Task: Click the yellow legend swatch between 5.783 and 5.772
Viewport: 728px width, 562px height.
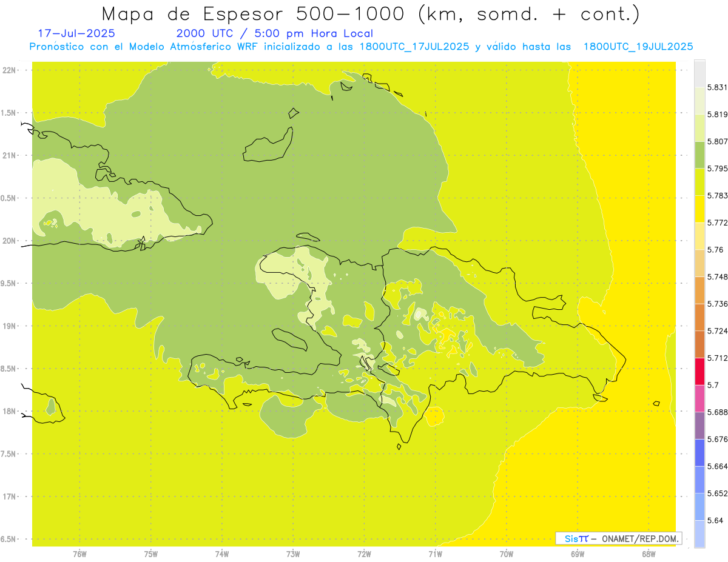Action: [x=699, y=209]
